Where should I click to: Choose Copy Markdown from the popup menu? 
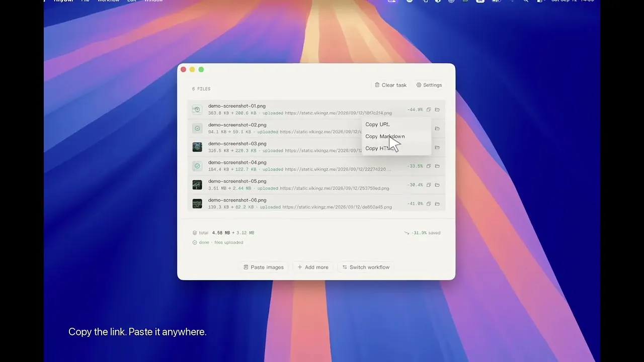[x=396, y=136]
